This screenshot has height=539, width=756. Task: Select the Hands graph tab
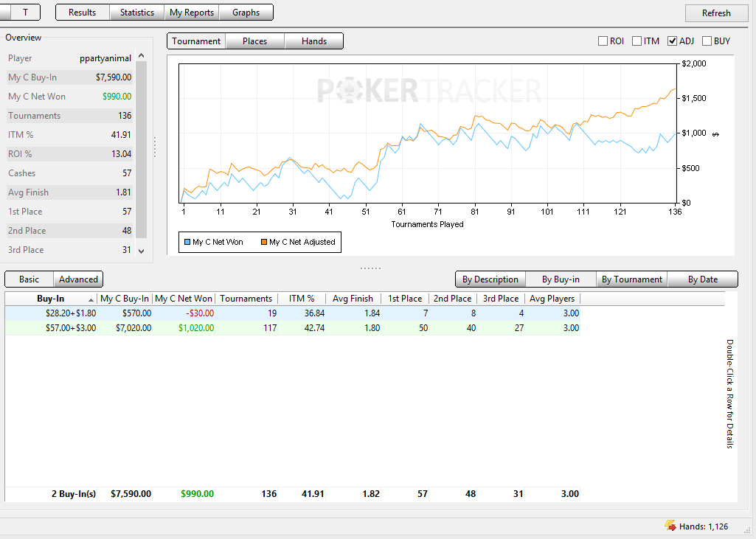click(x=314, y=41)
